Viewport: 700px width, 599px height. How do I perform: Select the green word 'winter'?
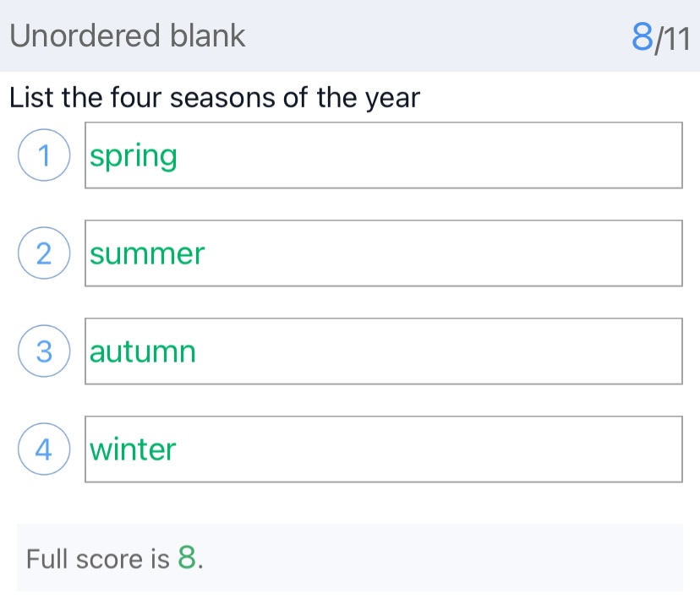pyautogui.click(x=133, y=449)
